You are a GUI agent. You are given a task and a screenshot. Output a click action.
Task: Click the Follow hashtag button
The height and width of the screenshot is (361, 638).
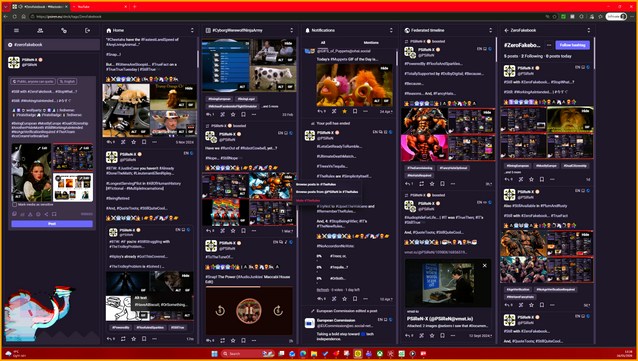click(572, 45)
